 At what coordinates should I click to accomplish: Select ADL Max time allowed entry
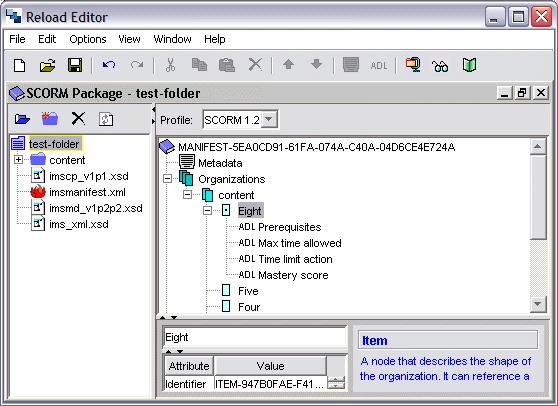pyautogui.click(x=290, y=243)
